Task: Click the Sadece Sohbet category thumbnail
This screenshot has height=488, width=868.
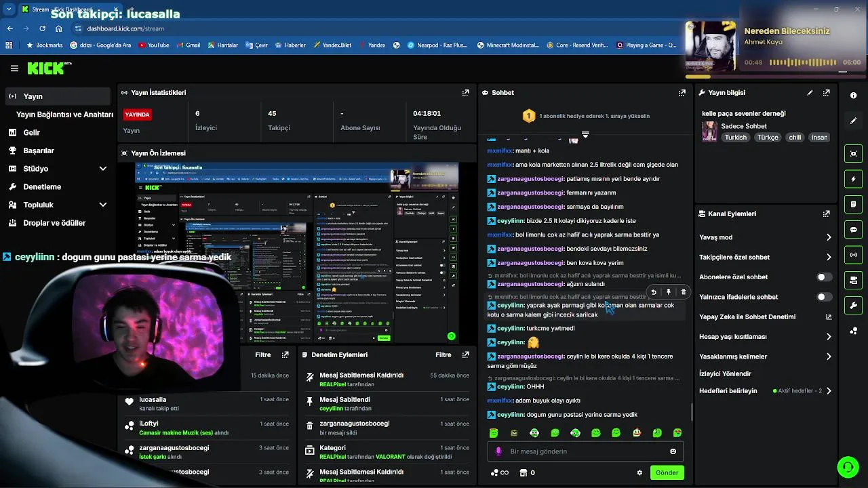Action: point(709,131)
